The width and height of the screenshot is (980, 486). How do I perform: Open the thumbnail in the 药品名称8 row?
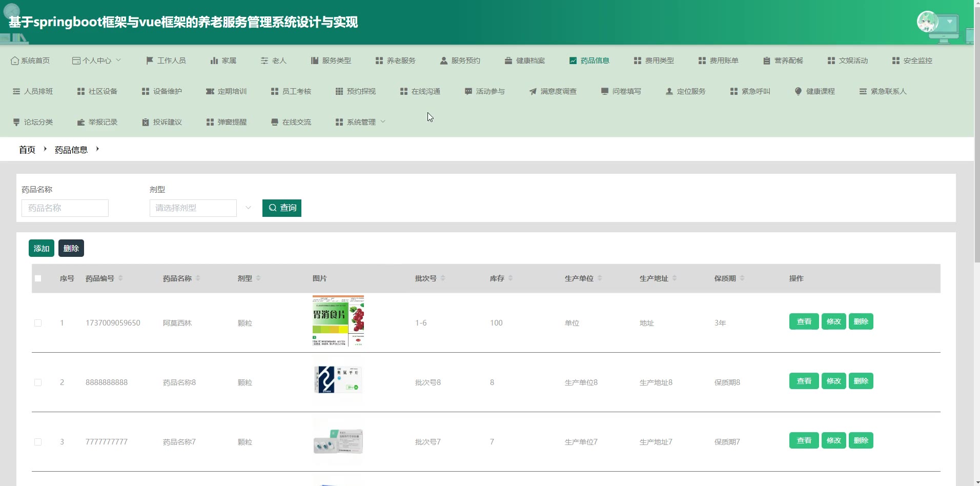338,380
